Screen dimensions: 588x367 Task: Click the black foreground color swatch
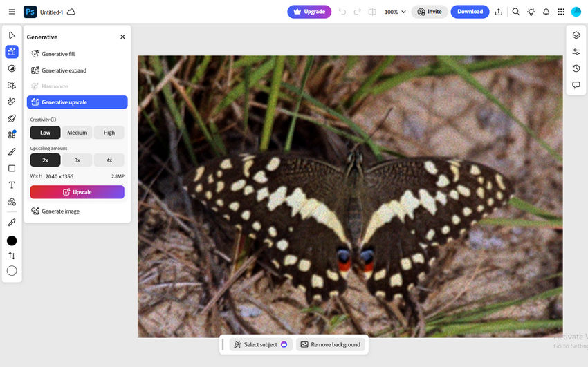pyautogui.click(x=12, y=241)
